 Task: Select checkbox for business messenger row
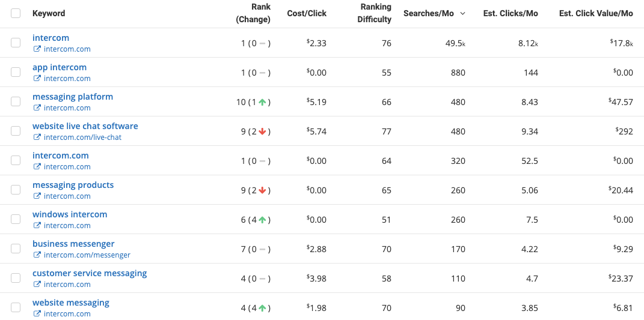tap(16, 249)
